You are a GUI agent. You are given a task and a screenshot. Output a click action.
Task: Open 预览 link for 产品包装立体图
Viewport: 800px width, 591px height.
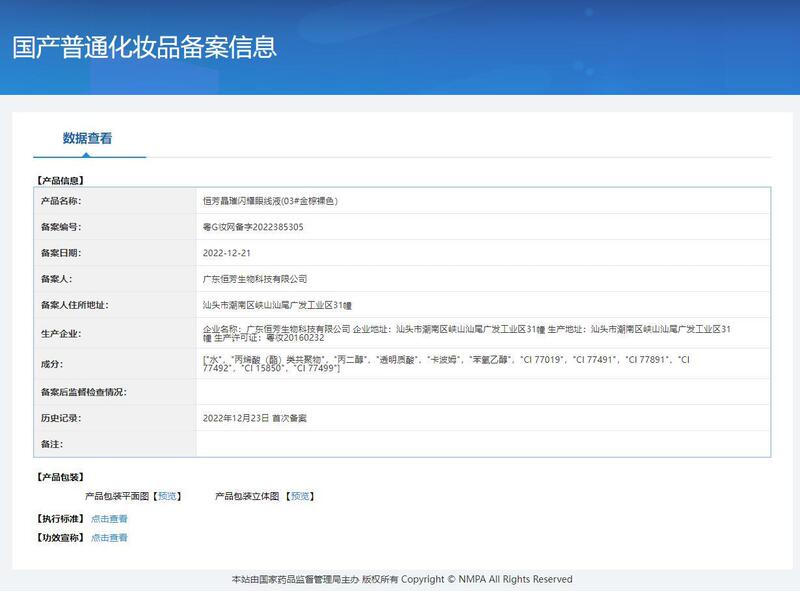[x=300, y=496]
